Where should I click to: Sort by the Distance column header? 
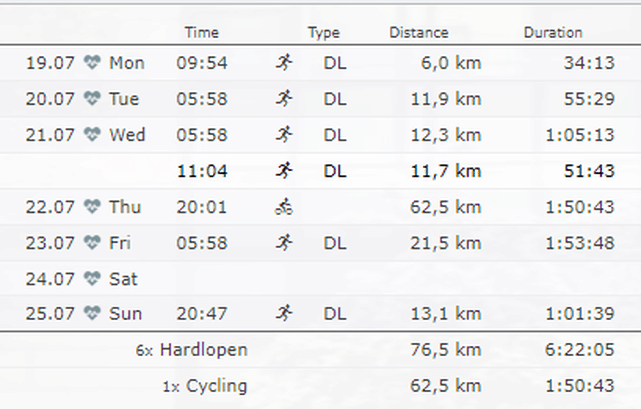click(418, 33)
